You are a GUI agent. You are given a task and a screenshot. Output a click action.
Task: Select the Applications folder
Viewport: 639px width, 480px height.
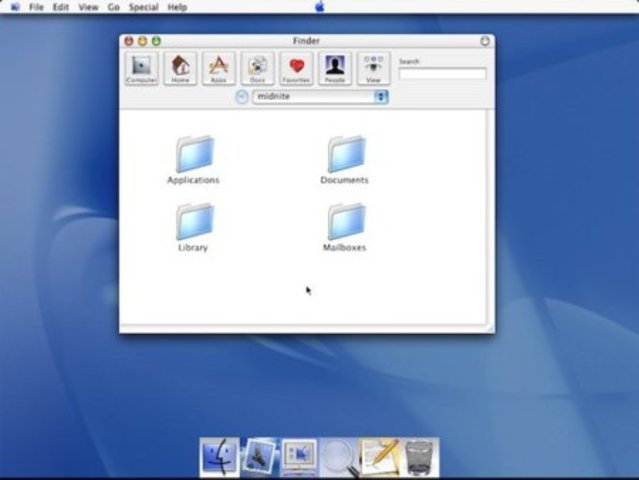click(194, 160)
